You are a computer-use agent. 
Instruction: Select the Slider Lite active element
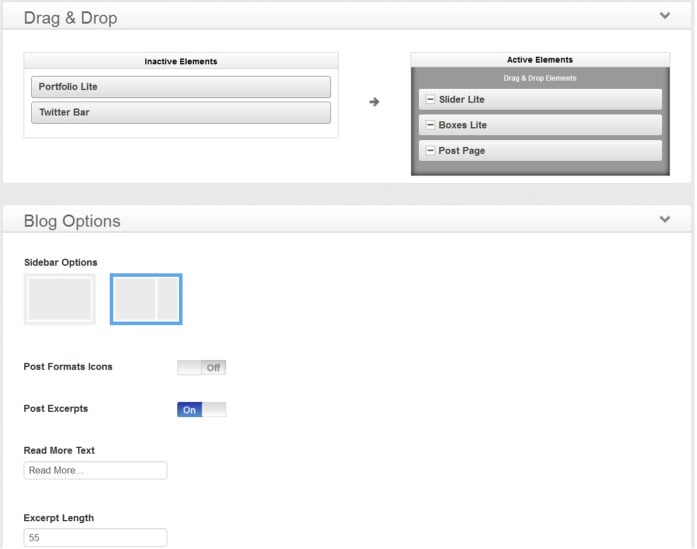pos(540,99)
